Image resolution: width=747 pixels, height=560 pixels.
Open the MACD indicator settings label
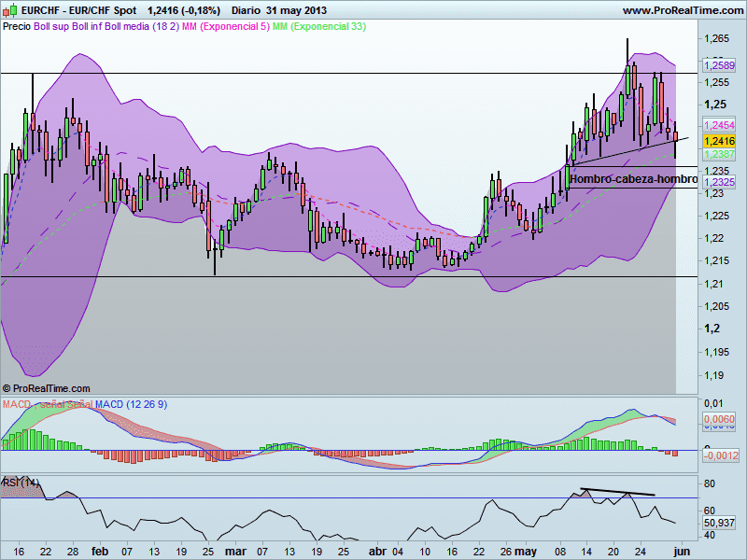coord(131,404)
